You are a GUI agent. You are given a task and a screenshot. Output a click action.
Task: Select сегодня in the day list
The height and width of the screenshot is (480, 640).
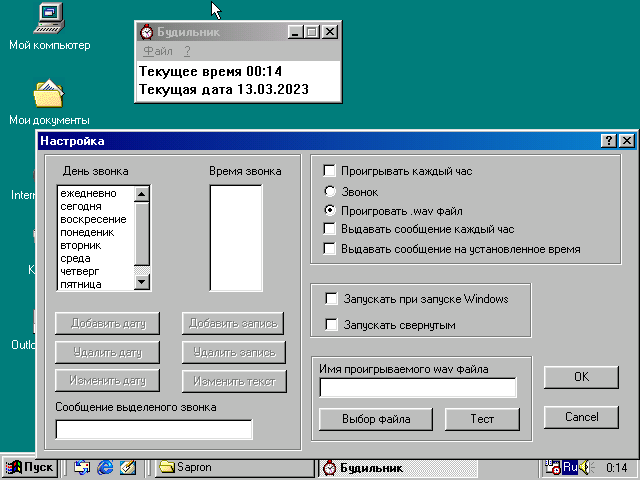tap(96, 206)
